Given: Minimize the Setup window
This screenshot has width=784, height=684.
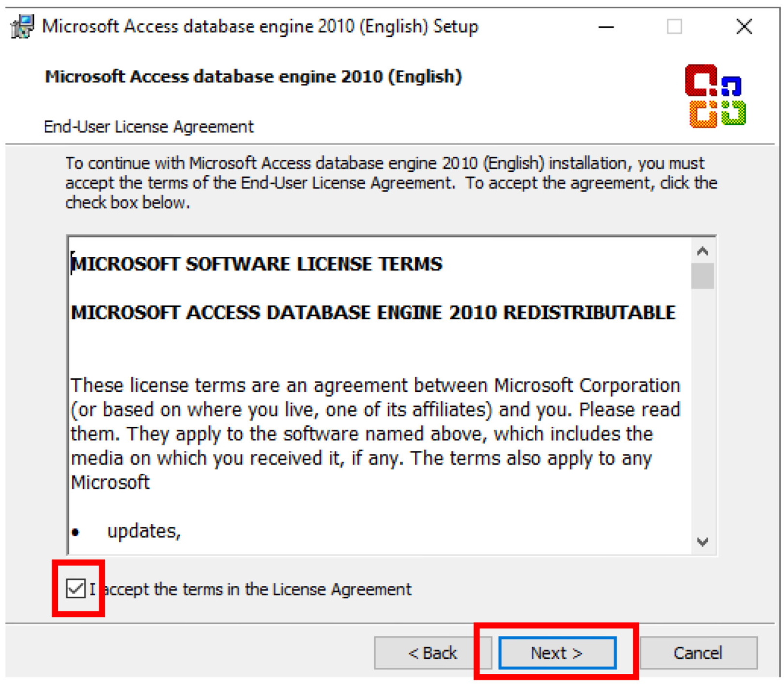Looking at the screenshot, I should 606,27.
